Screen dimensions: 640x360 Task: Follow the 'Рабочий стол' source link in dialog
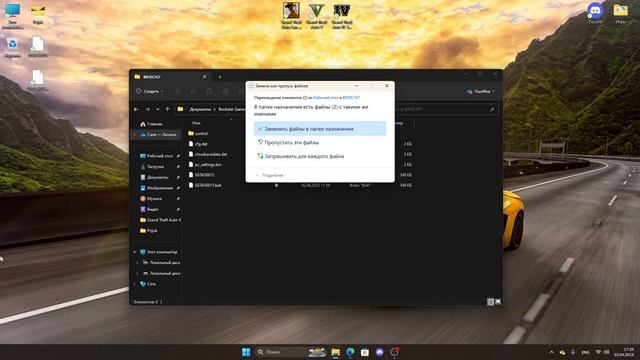326,98
